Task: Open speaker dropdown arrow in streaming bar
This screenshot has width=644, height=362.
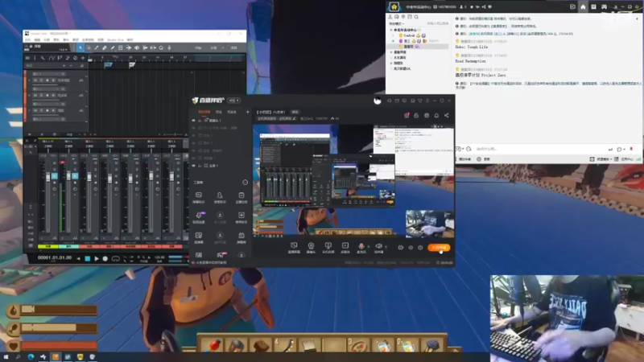Action: (386, 247)
